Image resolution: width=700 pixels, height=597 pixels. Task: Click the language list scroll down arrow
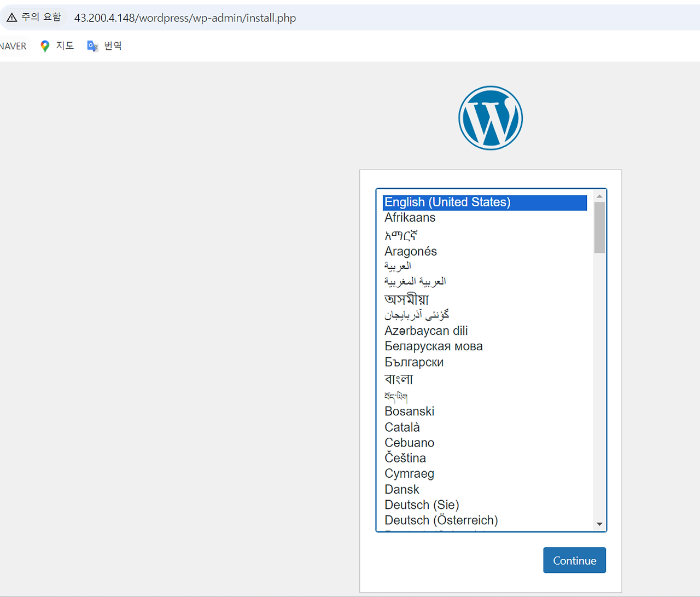pos(599,524)
